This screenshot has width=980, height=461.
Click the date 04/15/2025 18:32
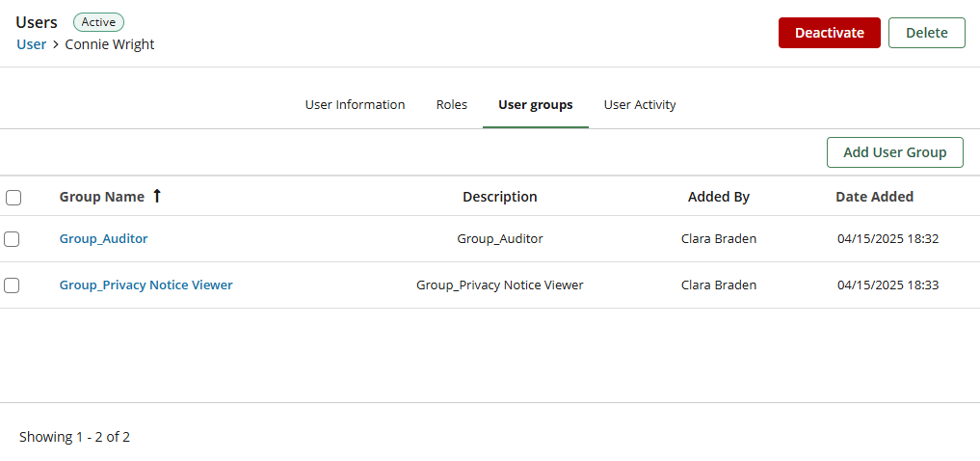tap(888, 238)
